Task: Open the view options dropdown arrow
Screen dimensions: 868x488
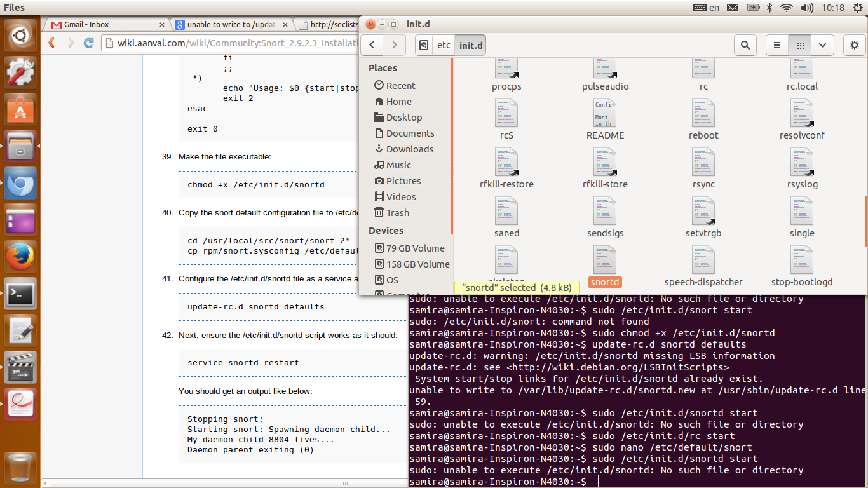Action: (x=822, y=45)
